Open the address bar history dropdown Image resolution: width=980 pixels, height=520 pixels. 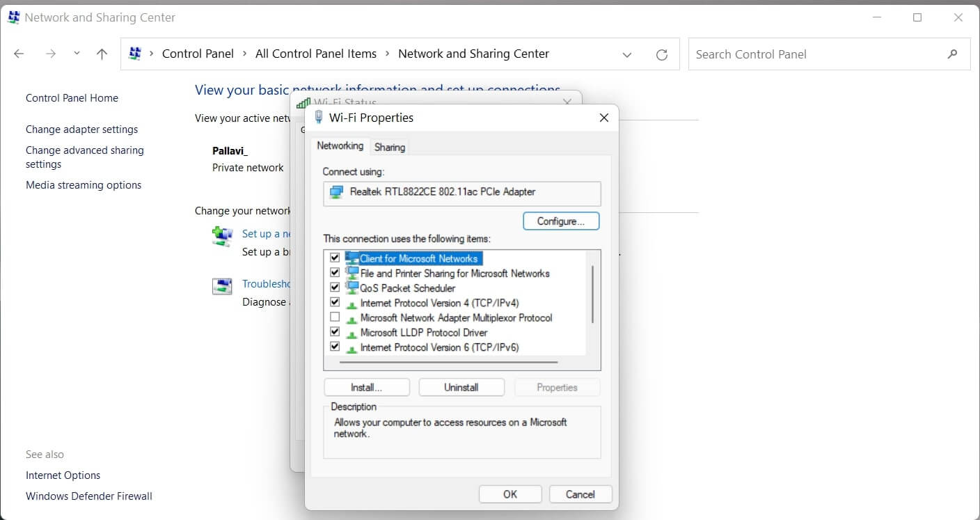click(x=626, y=54)
